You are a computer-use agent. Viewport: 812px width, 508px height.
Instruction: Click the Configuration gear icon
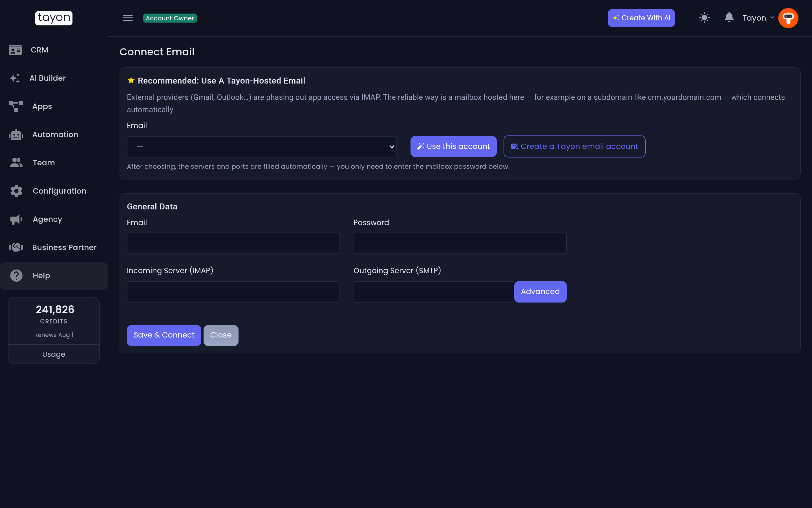(16, 191)
